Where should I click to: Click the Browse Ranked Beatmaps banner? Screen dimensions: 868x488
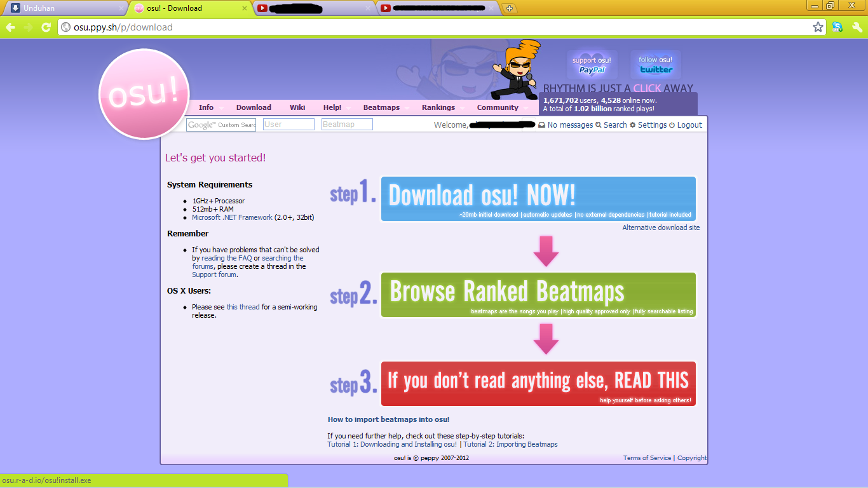tap(538, 295)
